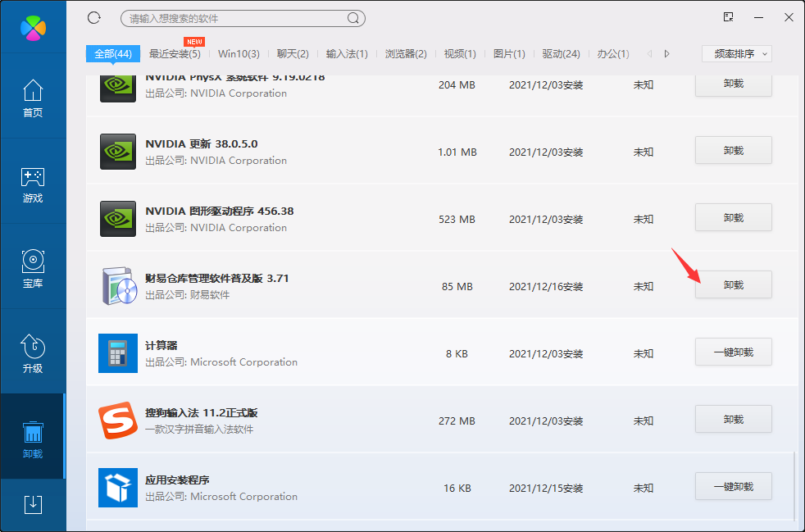Click the colorful app logo in sidebar

tap(33, 27)
